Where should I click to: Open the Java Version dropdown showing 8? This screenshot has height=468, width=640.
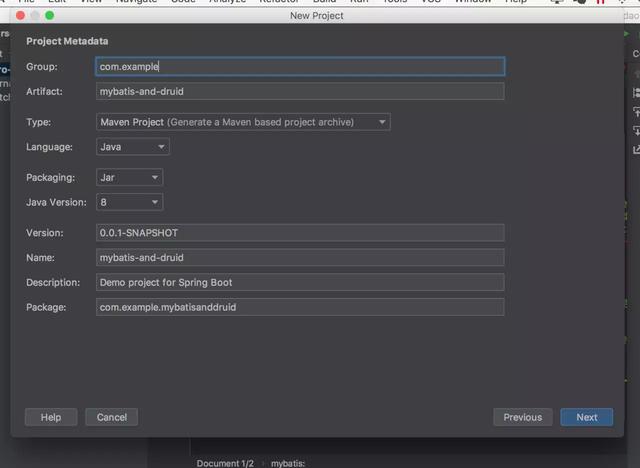[x=130, y=202]
